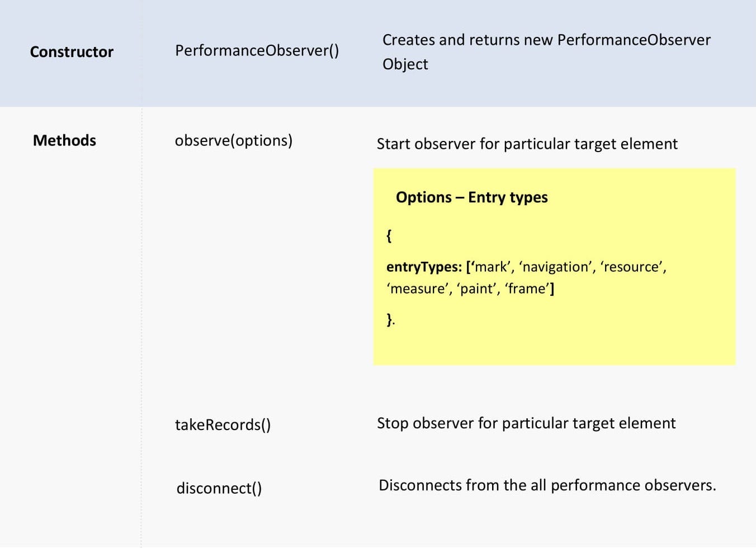Select the PerformanceObserver() constructor entry
Image resolution: width=756 pixels, height=548 pixels.
click(257, 50)
